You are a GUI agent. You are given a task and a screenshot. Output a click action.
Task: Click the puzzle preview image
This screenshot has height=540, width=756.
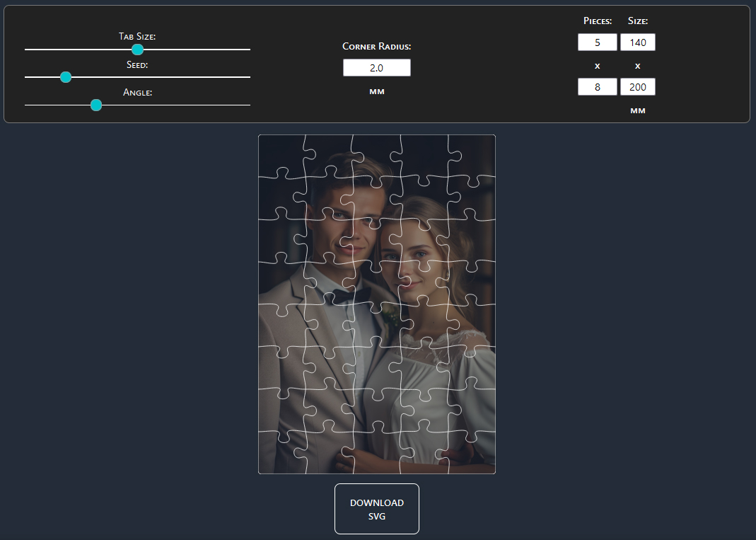click(x=376, y=304)
